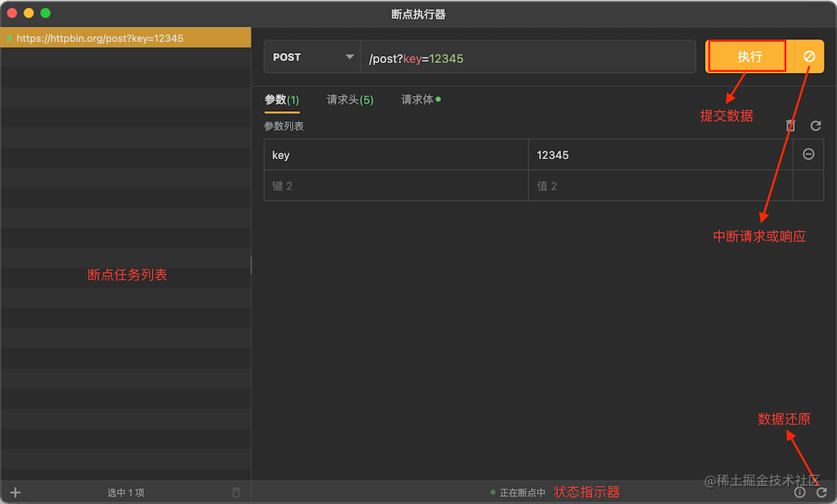Screen dimensions: 837x504
Task: Remove the key parameter row with minus icon
Action: 809,154
